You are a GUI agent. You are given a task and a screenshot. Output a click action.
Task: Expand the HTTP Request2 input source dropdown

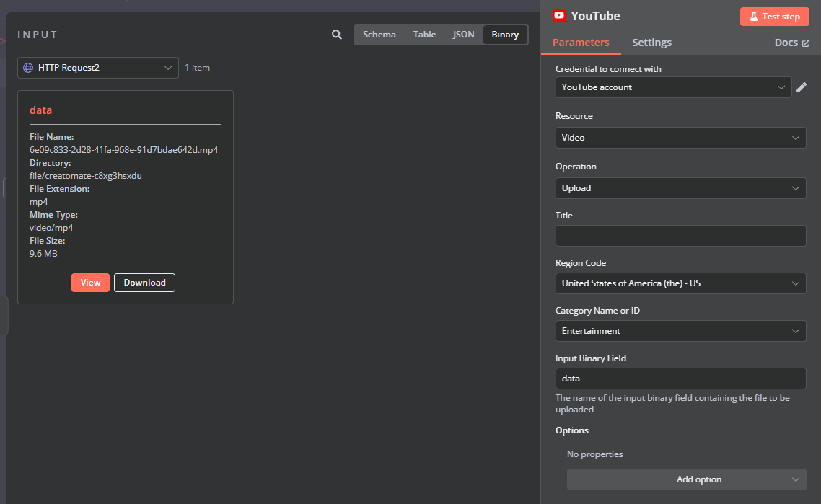(98, 68)
